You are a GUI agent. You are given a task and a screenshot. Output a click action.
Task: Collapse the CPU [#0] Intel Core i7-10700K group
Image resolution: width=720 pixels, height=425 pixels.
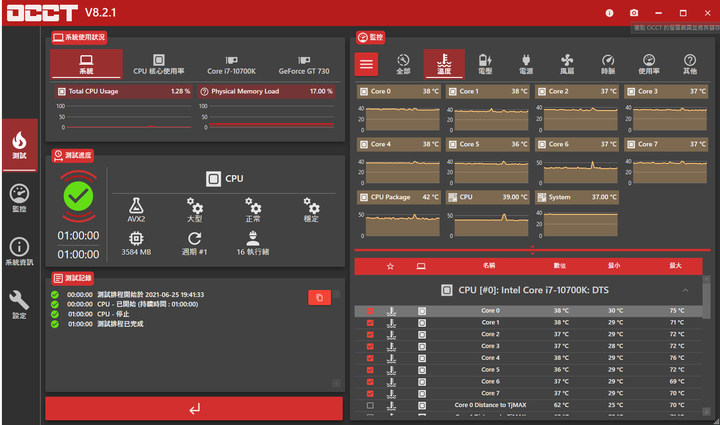pyautogui.click(x=685, y=290)
